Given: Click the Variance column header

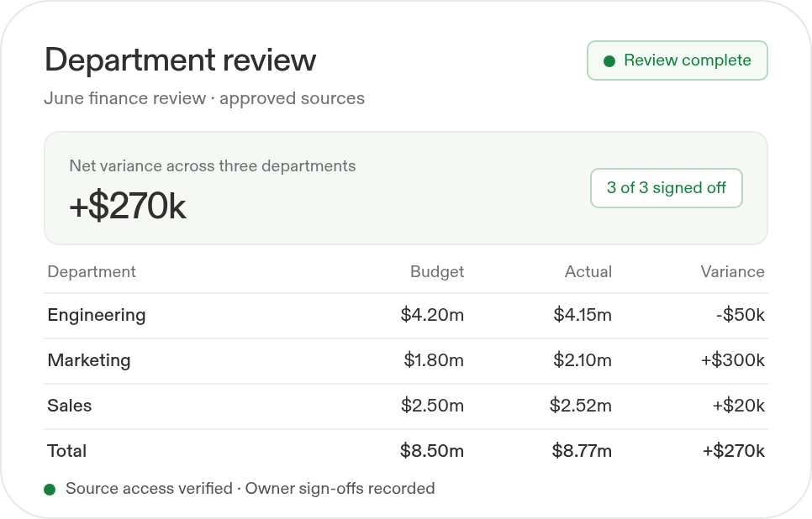Looking at the screenshot, I should pyautogui.click(x=732, y=271).
